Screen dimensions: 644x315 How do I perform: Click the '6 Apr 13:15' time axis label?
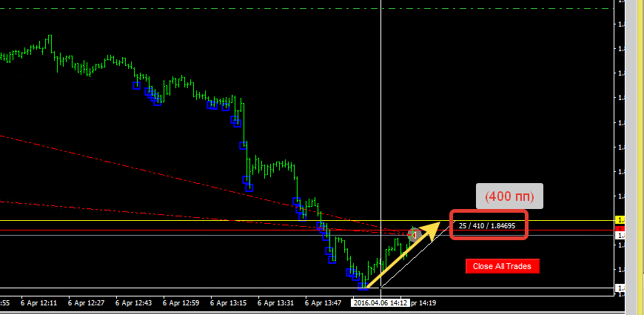coord(229,303)
